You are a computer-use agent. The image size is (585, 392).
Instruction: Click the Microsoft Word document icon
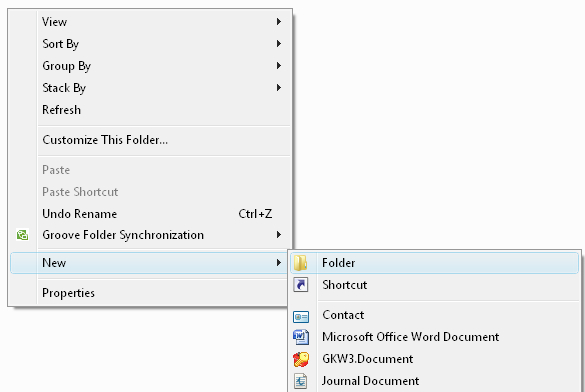pyautogui.click(x=301, y=337)
